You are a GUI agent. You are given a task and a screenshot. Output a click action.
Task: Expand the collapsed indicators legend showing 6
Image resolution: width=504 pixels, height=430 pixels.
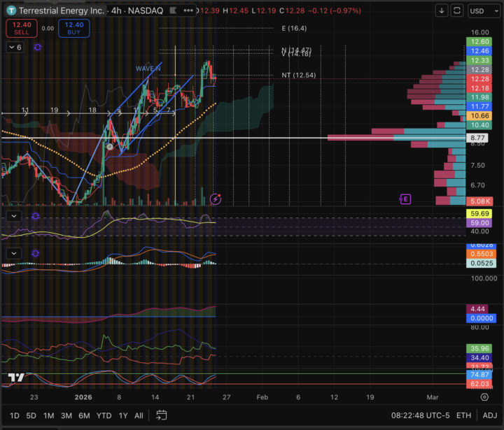(15, 48)
